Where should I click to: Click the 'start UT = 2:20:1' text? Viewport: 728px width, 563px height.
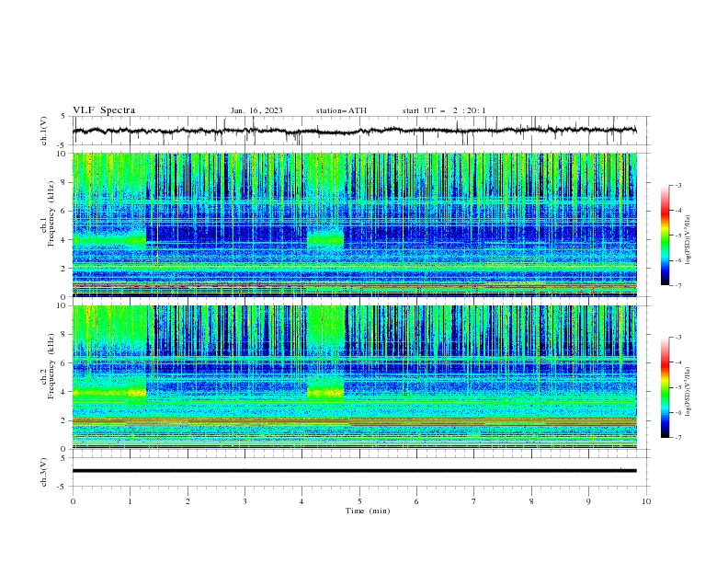pyautogui.click(x=444, y=110)
